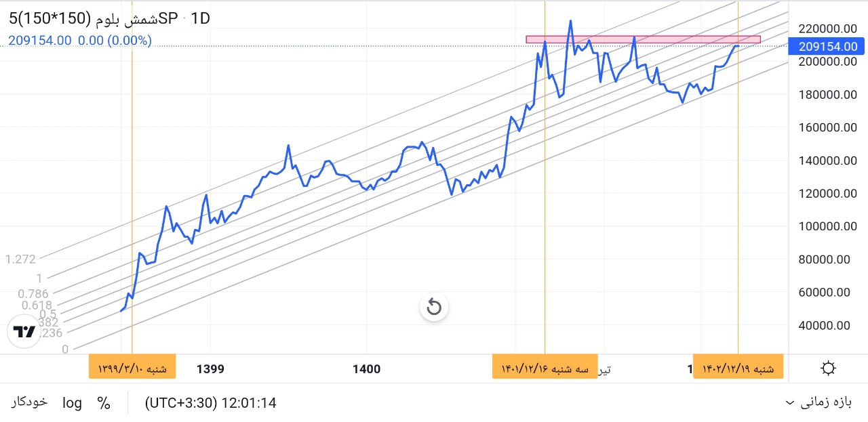This screenshot has width=868, height=422.
Task: Click the reset chart view icon
Action: (434, 308)
